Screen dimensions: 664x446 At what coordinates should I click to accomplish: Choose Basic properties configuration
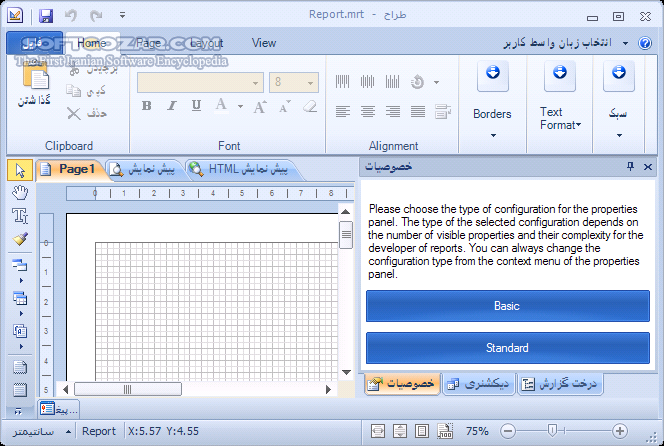508,306
